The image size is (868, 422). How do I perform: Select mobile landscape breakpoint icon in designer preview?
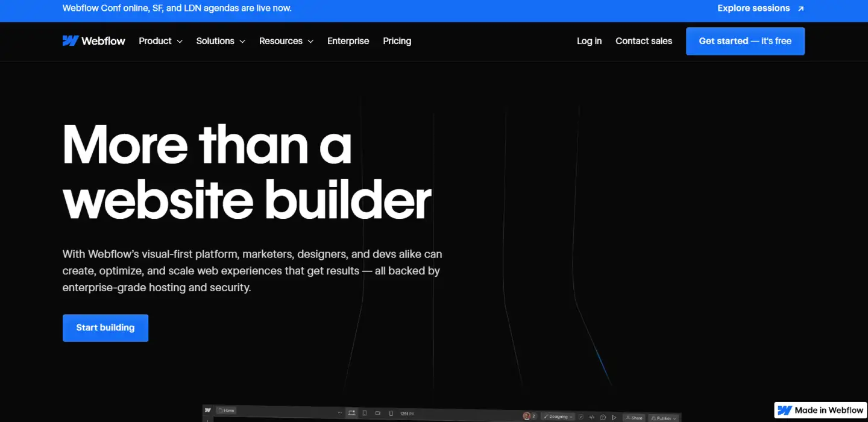click(x=378, y=413)
